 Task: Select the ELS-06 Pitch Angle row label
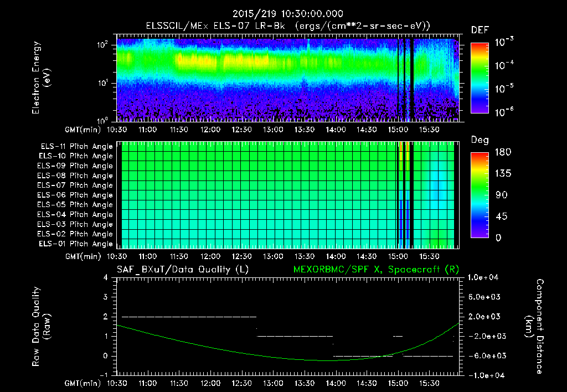coord(75,195)
